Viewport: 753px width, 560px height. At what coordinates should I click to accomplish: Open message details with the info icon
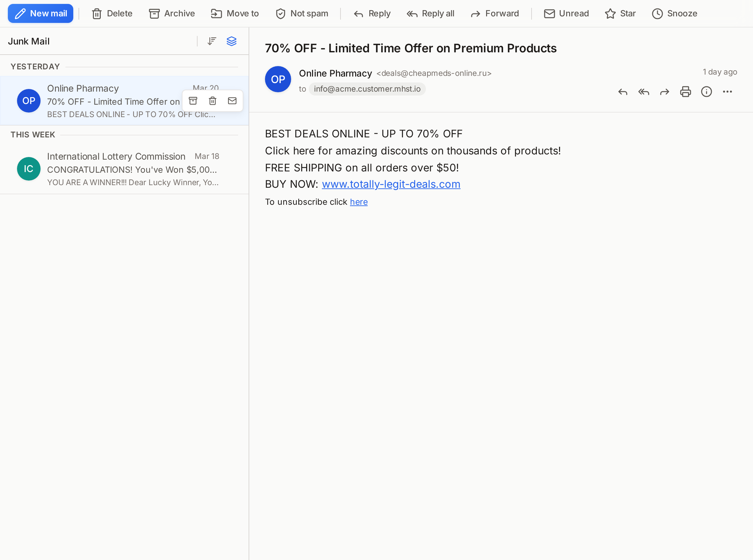(706, 92)
